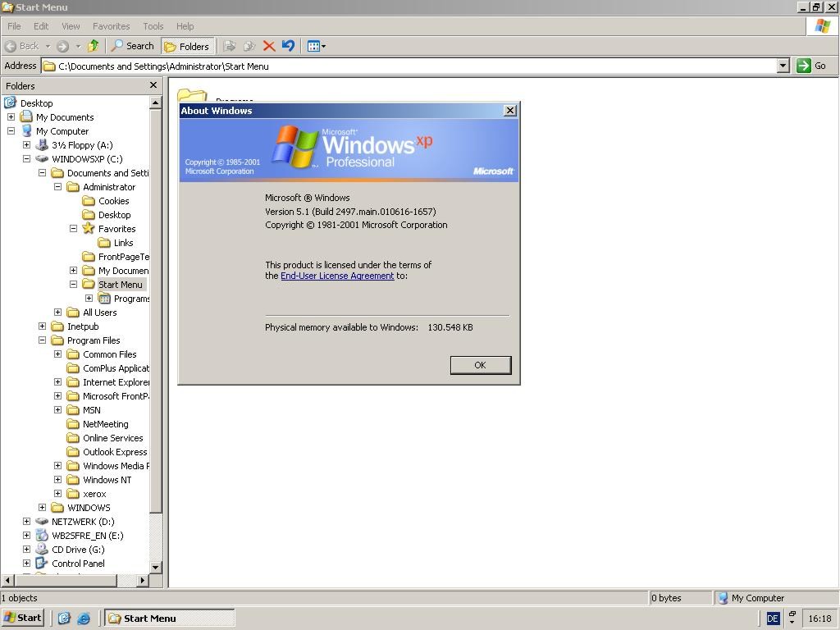Expand the Programs subfolder node
Screen dimensions: 840x630
click(x=89, y=299)
